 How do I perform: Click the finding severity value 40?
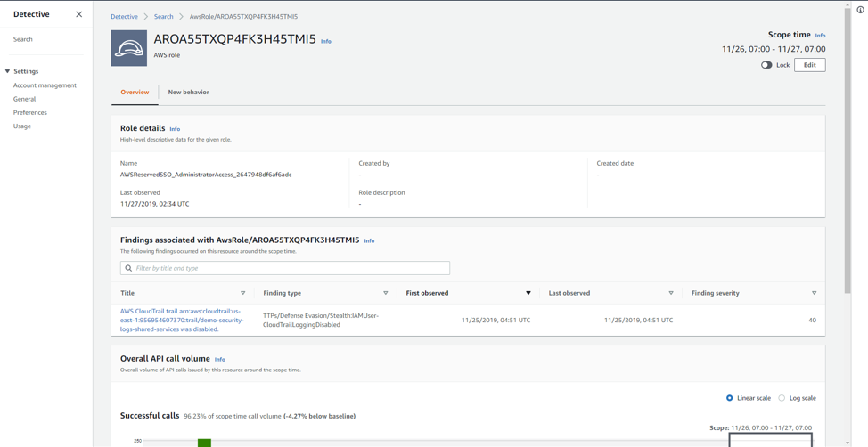pyautogui.click(x=812, y=321)
